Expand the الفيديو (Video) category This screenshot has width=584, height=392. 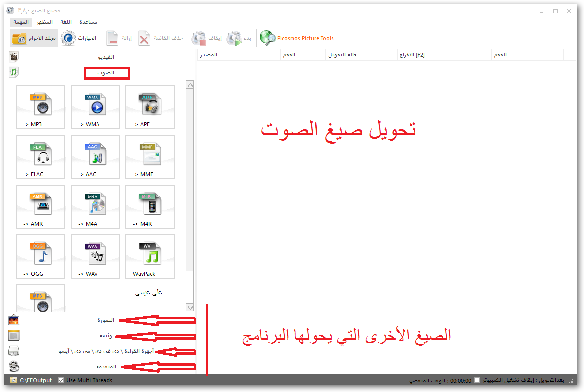[106, 57]
